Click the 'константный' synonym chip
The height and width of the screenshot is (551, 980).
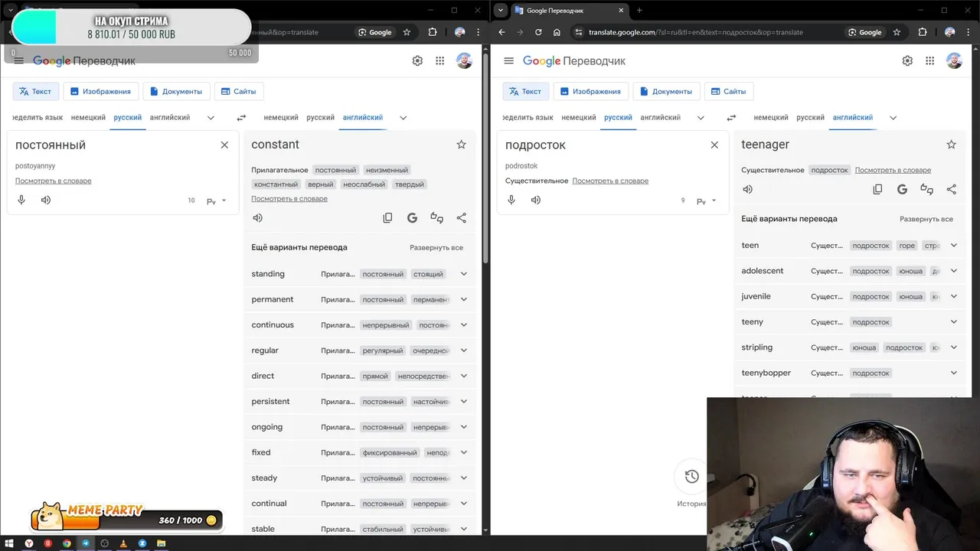276,184
